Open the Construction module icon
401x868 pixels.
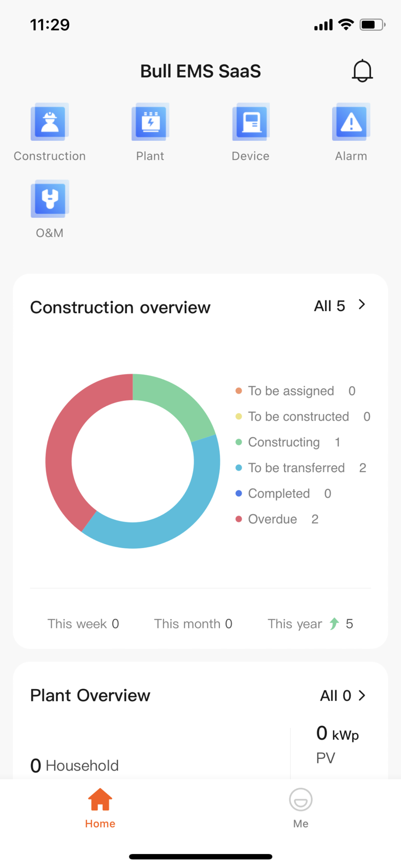tap(50, 122)
